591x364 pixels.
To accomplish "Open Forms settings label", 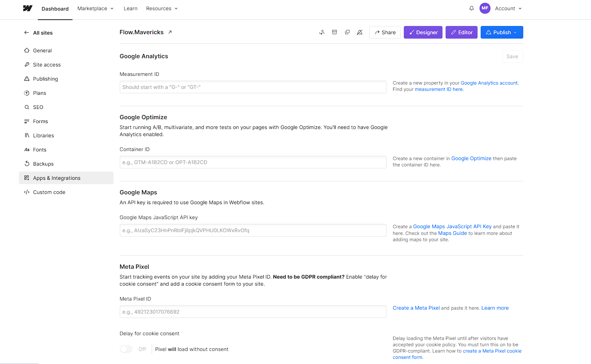I will click(41, 121).
